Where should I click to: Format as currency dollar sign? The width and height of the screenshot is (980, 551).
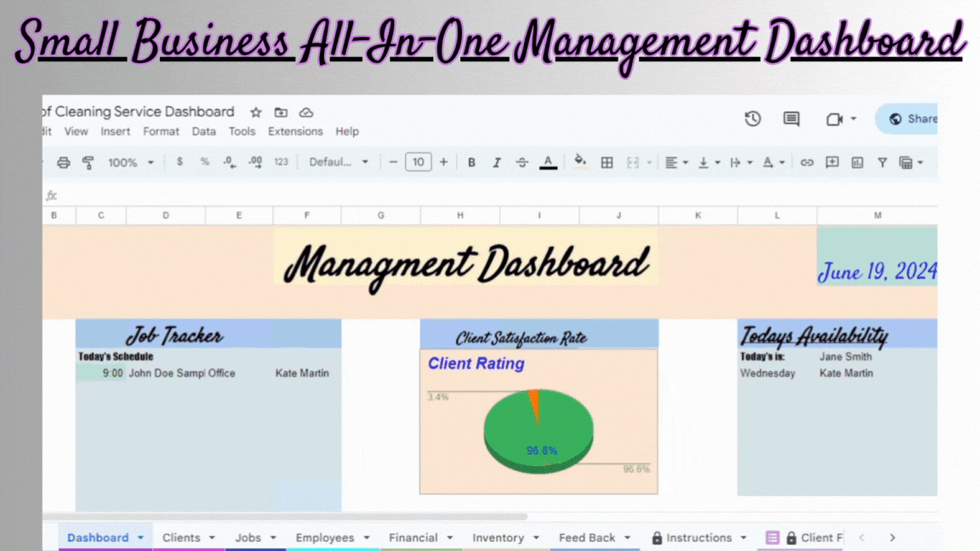click(179, 162)
